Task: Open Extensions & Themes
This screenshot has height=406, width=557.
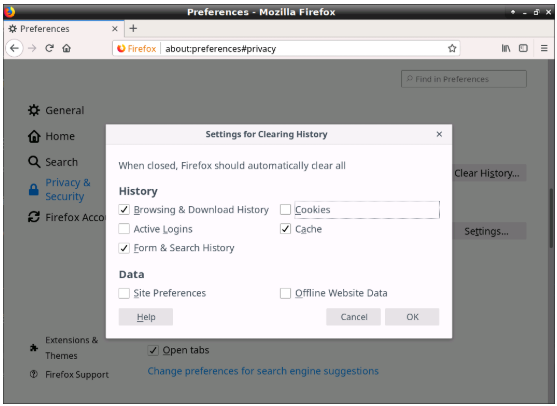Action: pyautogui.click(x=71, y=348)
